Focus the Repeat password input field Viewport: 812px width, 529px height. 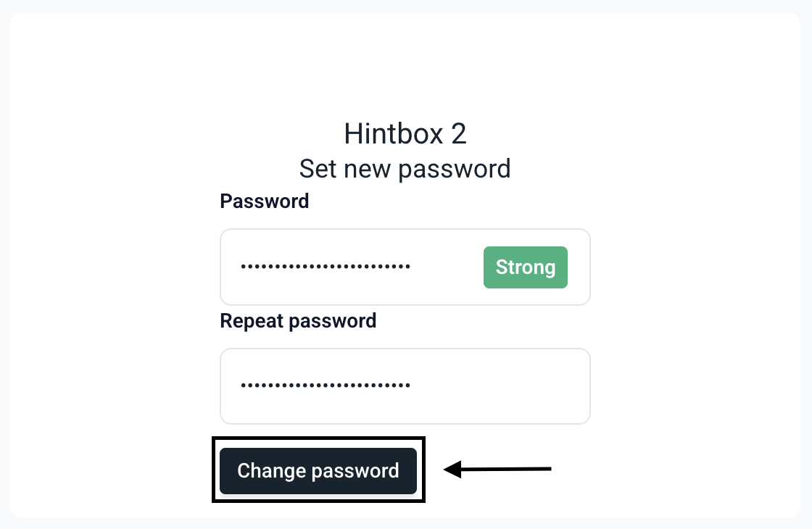click(x=405, y=386)
